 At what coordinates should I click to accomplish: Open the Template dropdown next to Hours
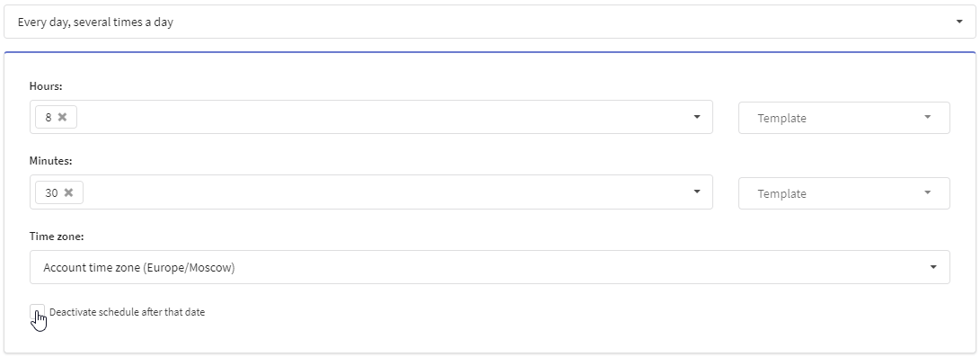(843, 118)
